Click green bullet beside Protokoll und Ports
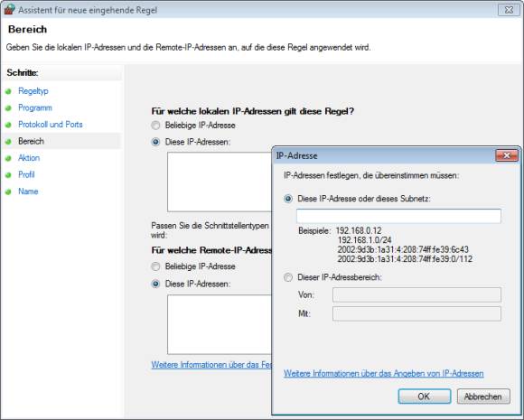 pyautogui.click(x=9, y=125)
